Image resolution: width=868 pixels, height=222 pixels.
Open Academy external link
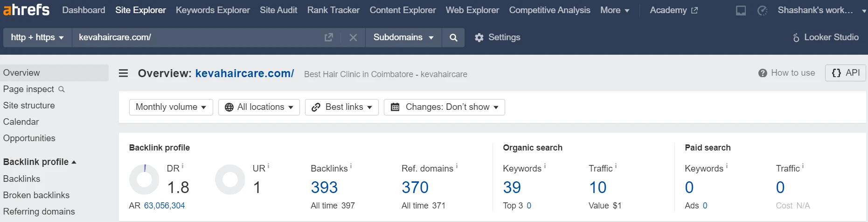(674, 10)
